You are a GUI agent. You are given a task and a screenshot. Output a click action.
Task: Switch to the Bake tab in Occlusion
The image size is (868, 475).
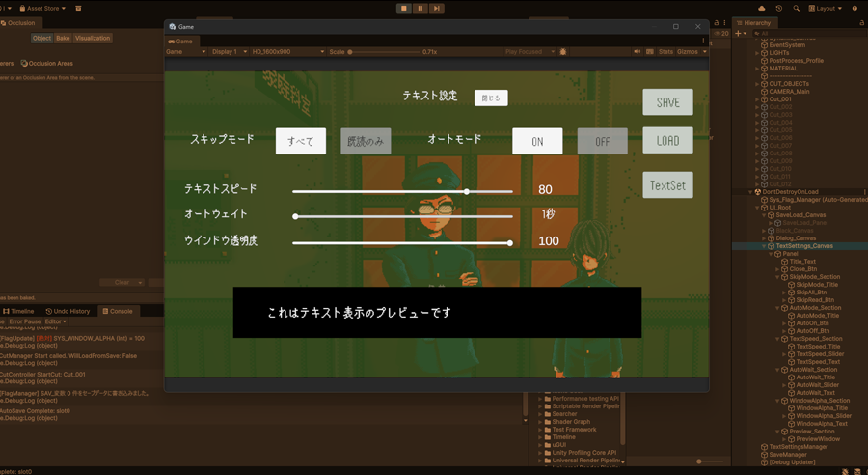[63, 38]
